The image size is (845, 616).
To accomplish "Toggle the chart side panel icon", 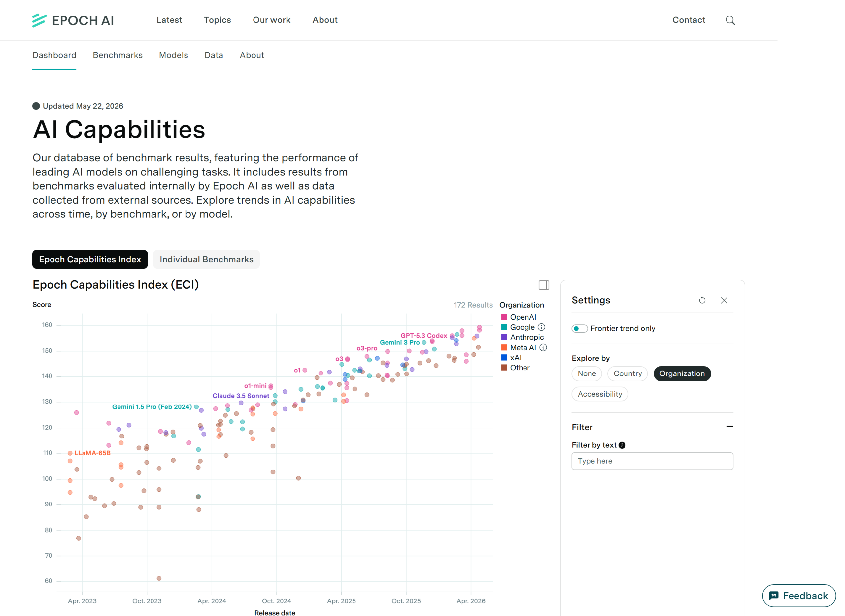I will click(x=544, y=285).
